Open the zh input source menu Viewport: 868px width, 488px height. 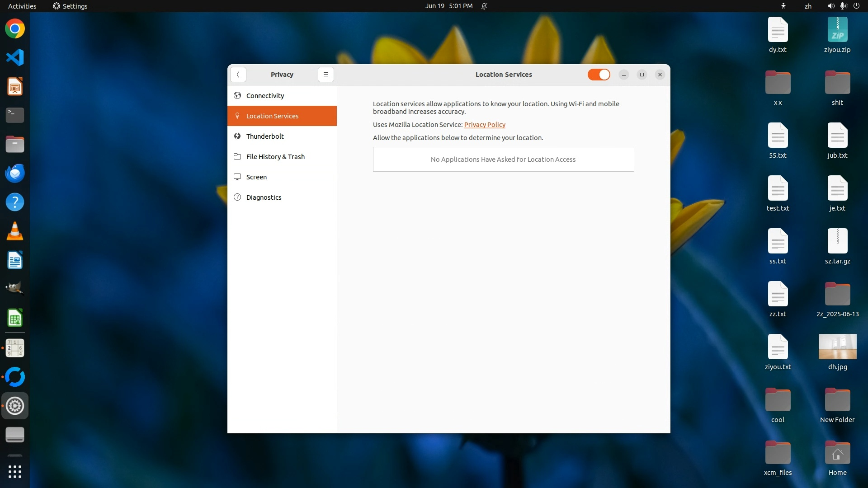[x=808, y=6]
